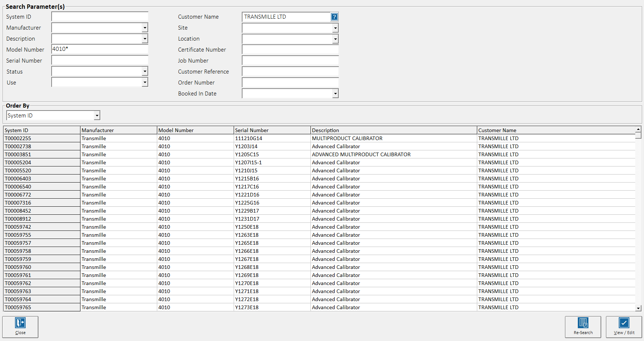The height and width of the screenshot is (341, 644).
Task: Click the Model Number field containing 4010*
Action: 100,49
